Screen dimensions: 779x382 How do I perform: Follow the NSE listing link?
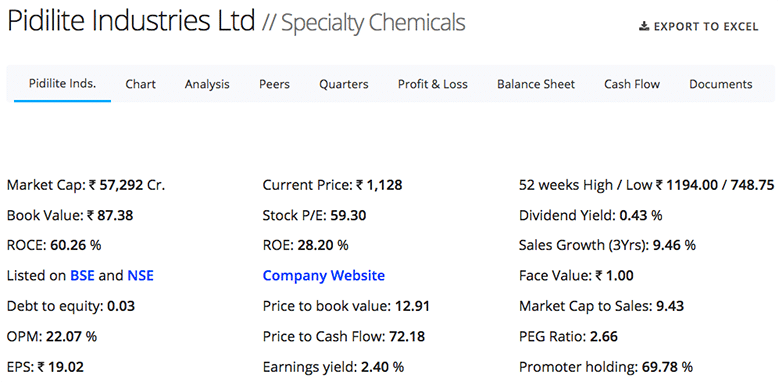pyautogui.click(x=141, y=275)
